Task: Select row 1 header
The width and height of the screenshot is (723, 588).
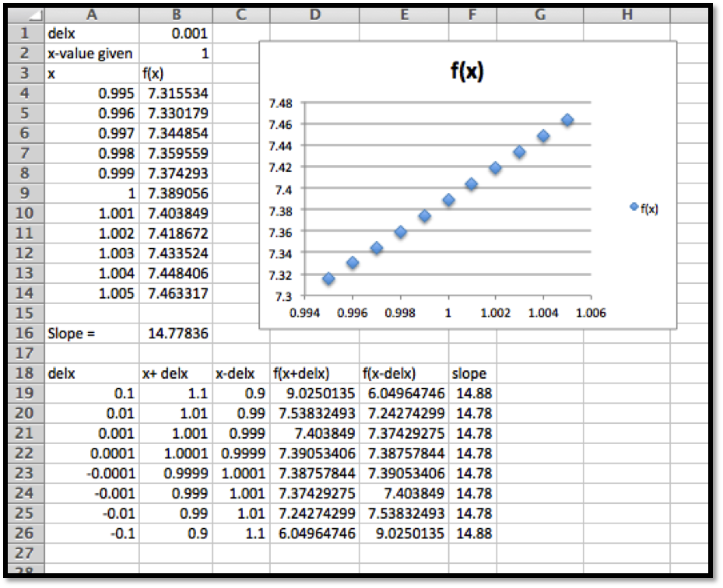Action: [25, 33]
